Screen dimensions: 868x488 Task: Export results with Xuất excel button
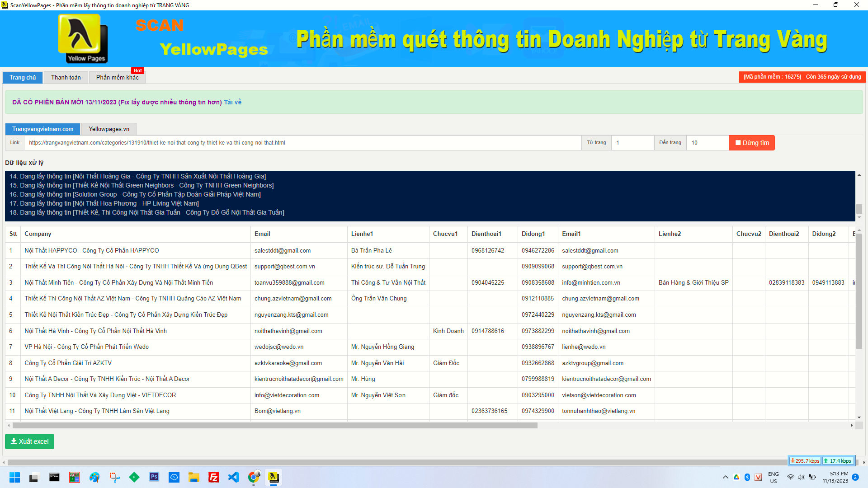tap(29, 441)
